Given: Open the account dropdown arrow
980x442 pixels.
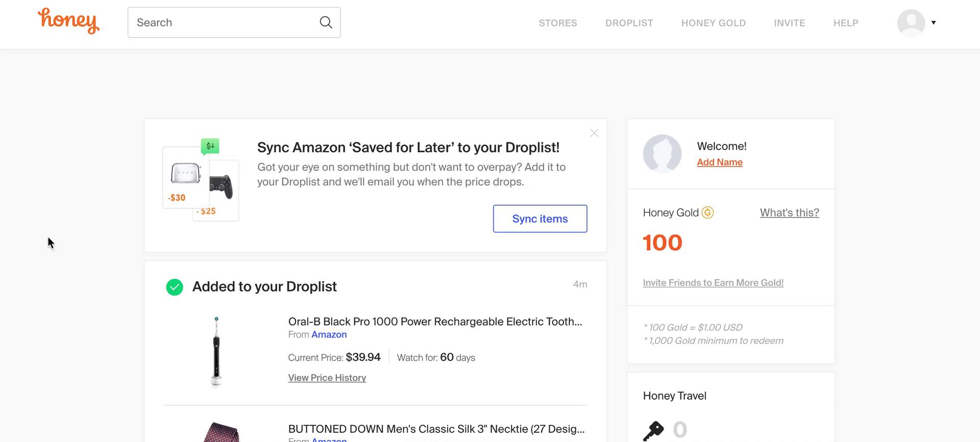Looking at the screenshot, I should [934, 22].
